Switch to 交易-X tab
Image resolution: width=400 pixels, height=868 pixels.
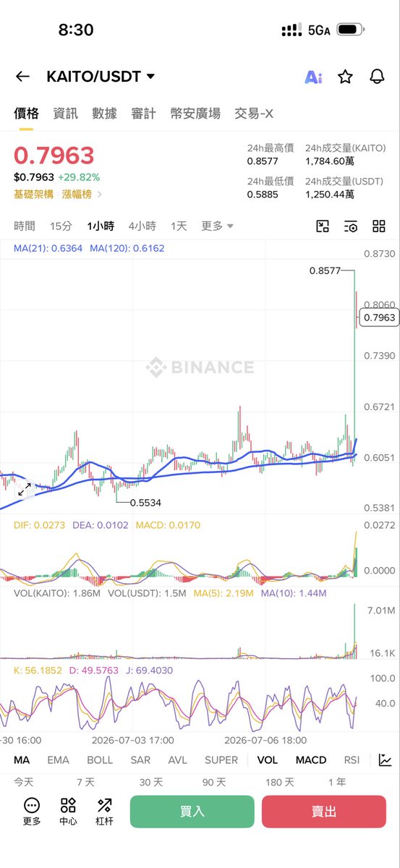coord(254,114)
